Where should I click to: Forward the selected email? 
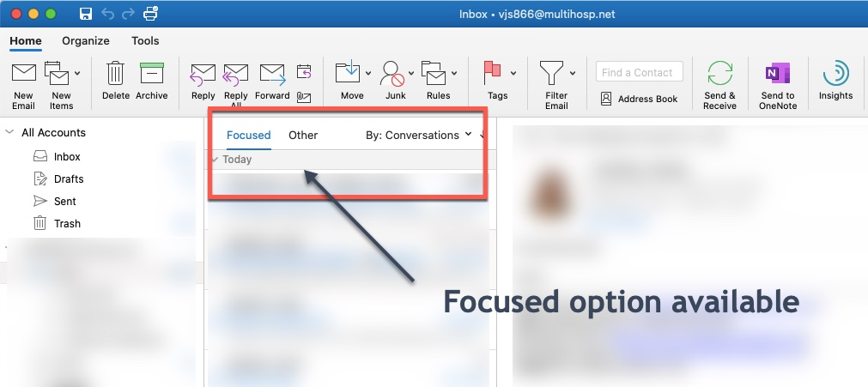(x=272, y=82)
